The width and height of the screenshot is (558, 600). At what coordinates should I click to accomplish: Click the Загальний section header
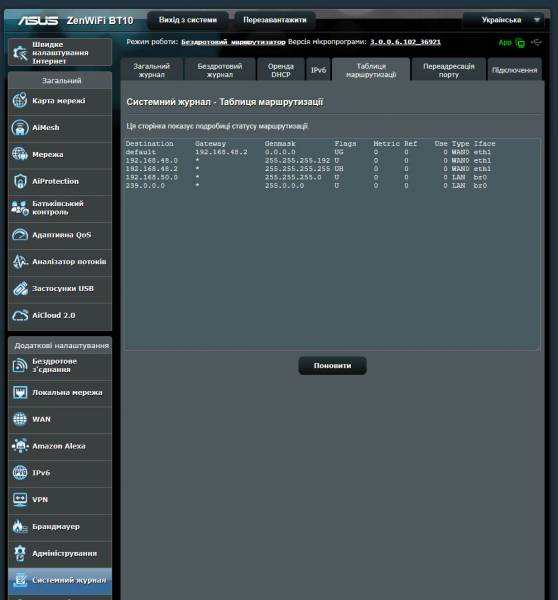[x=61, y=81]
